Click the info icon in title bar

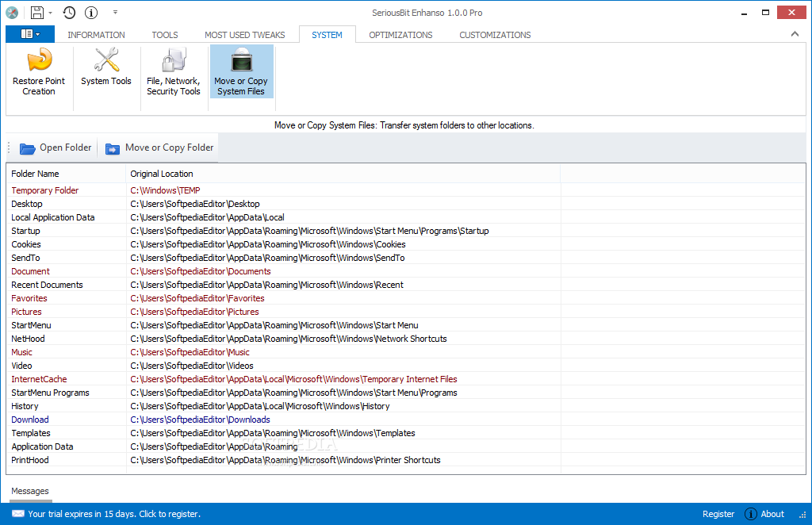point(91,13)
